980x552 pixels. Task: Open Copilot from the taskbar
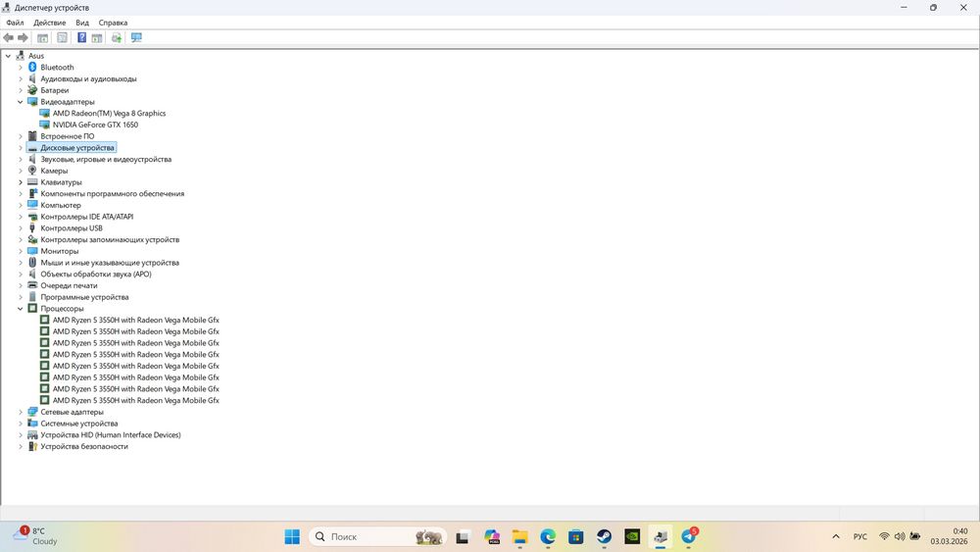491,536
